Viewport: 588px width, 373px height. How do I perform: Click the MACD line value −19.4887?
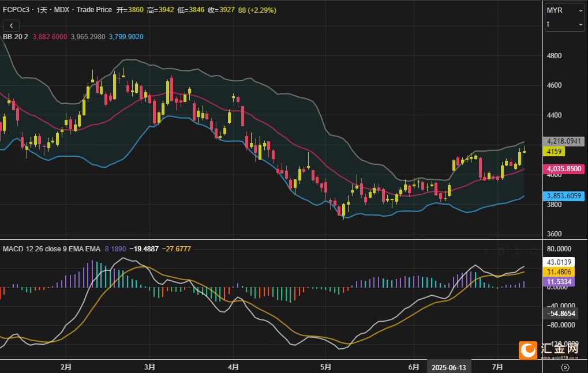pos(144,249)
